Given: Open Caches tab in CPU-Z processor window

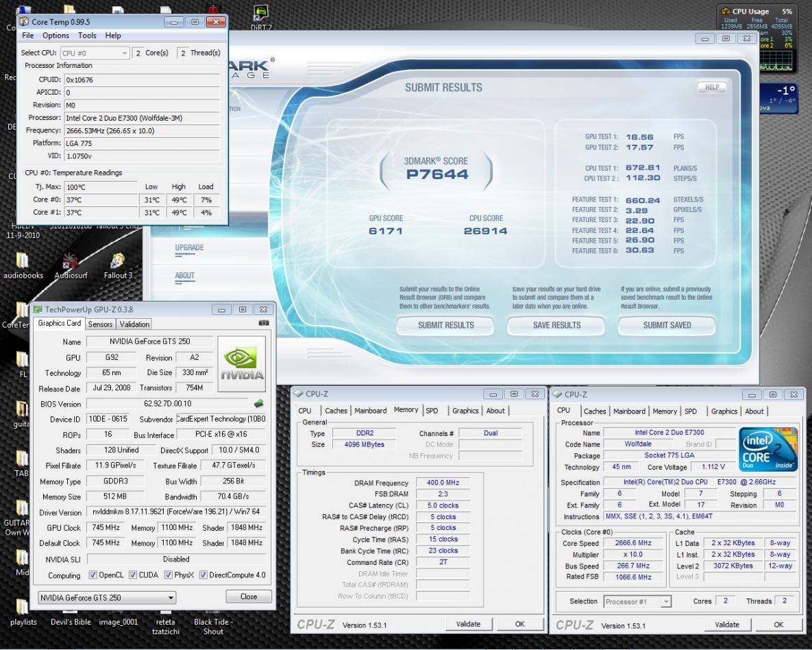Looking at the screenshot, I should pos(595,411).
